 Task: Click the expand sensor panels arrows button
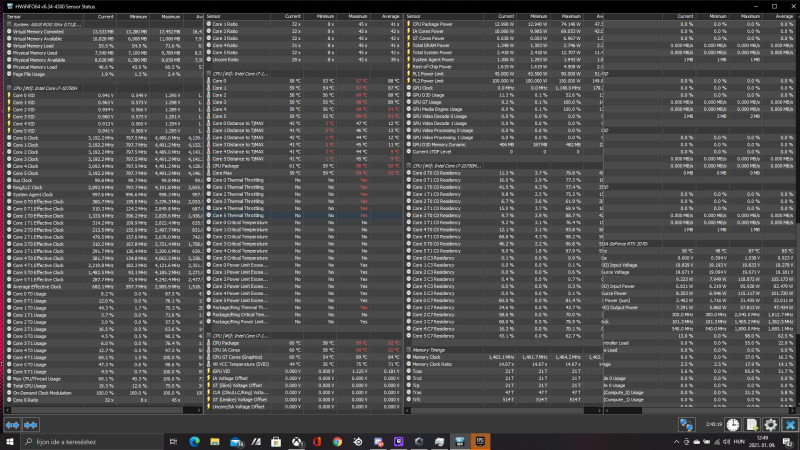[12, 424]
